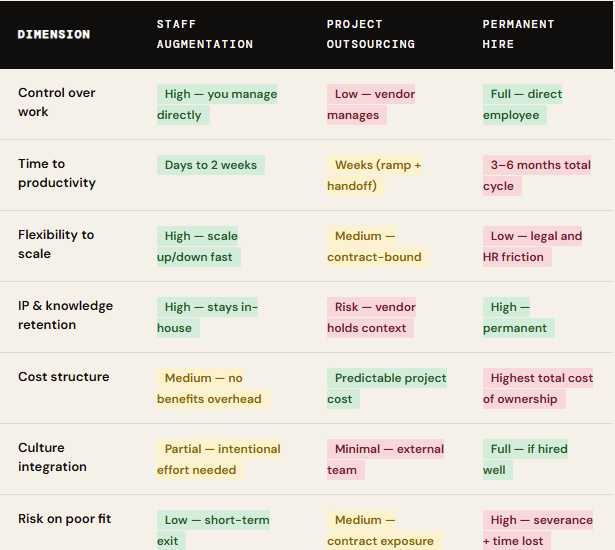Select the 'Flexibility to scale' row label
This screenshot has height=550, width=615.
pos(56,244)
